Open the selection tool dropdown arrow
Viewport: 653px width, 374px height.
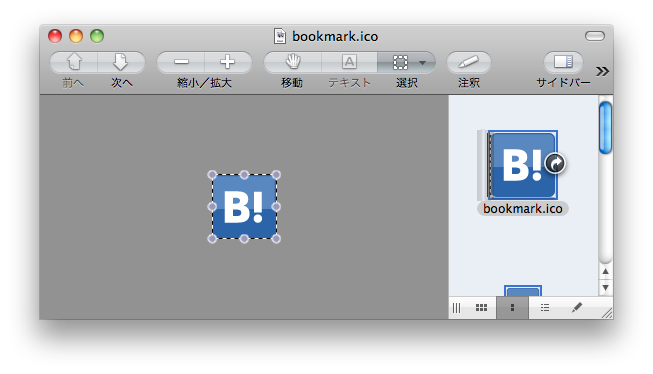[x=423, y=63]
